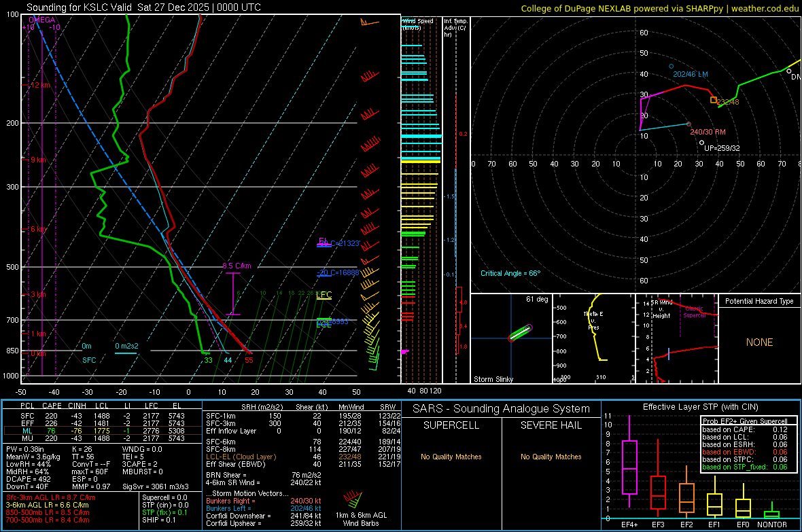Click the Potential Hazard Type header
The image size is (802, 532).
click(760, 301)
